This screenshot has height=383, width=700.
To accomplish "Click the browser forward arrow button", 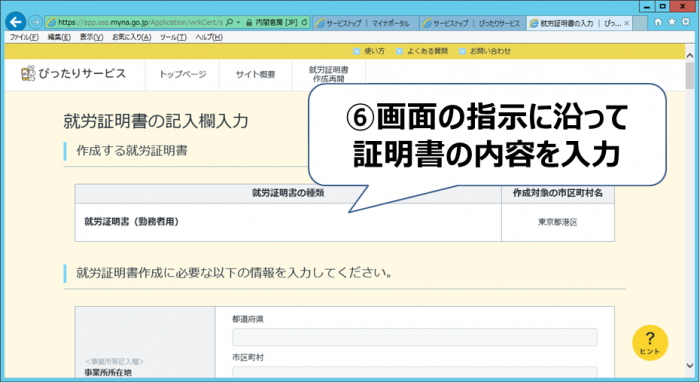I will click(35, 22).
